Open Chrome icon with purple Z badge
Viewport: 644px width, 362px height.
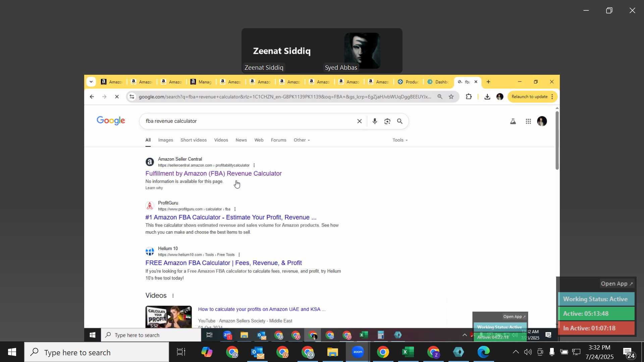click(433, 352)
